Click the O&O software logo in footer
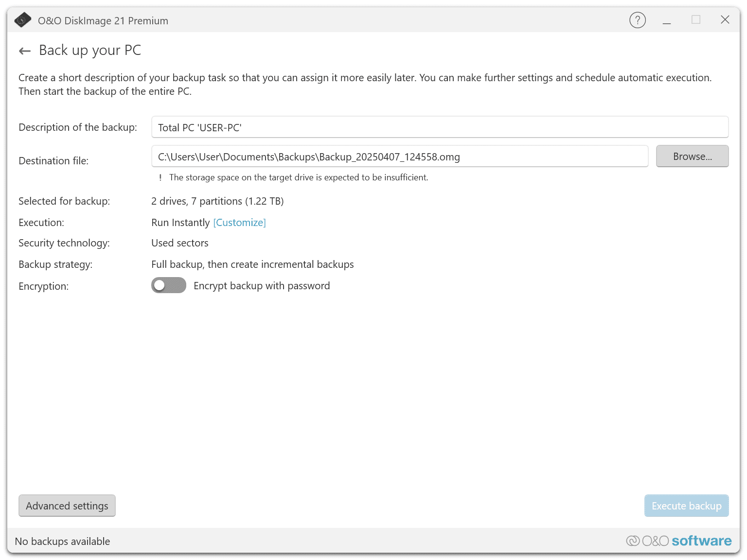Viewport: 747px width, 560px height. coord(678,541)
